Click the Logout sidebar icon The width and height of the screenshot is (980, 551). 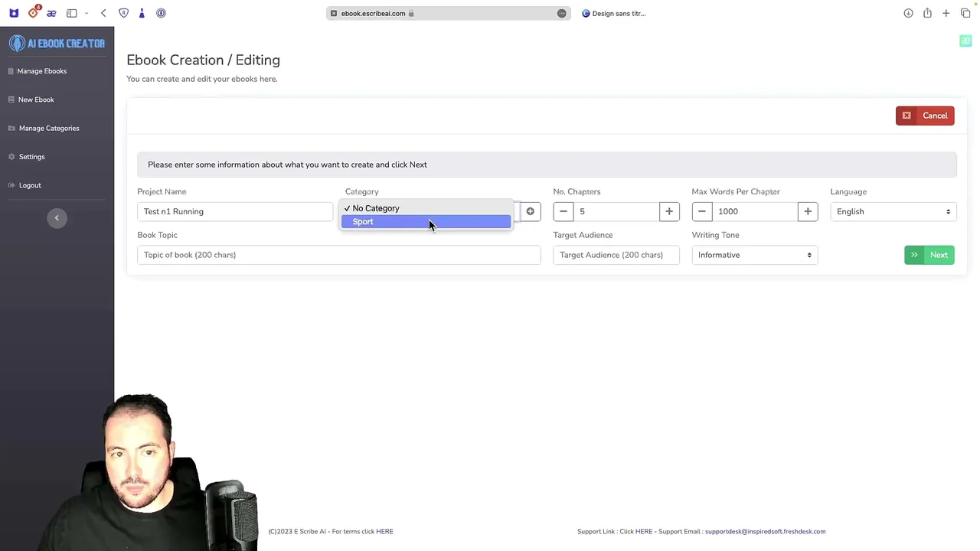[x=11, y=185]
